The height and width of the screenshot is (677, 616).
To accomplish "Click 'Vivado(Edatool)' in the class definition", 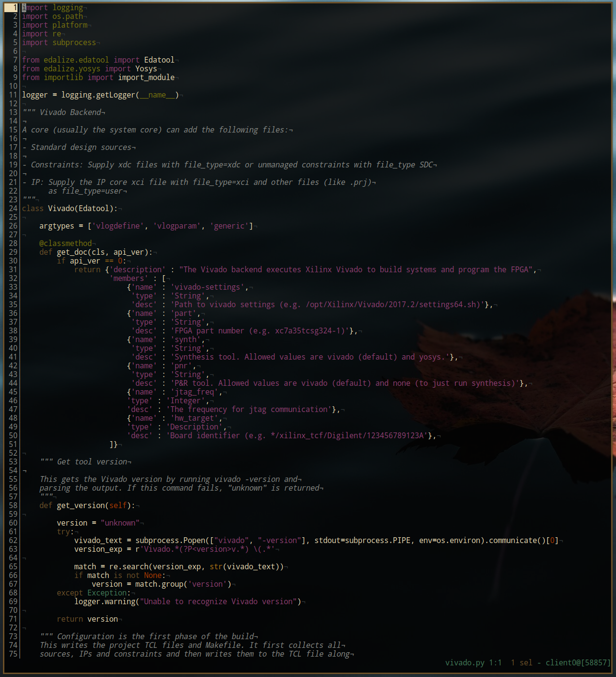I will pos(81,208).
